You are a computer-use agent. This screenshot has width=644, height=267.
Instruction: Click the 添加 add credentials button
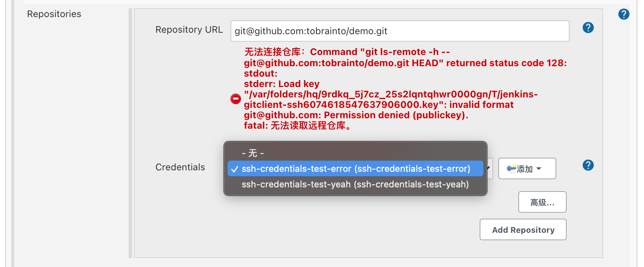pos(527,168)
